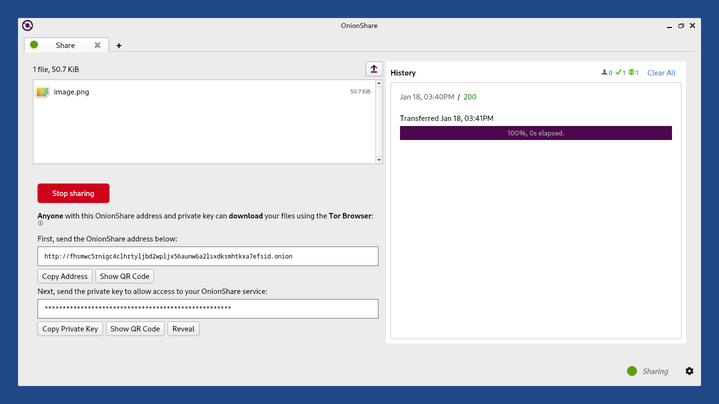Viewport: 719px width, 404px height.
Task: Click the info icon below sharing description
Action: point(40,223)
